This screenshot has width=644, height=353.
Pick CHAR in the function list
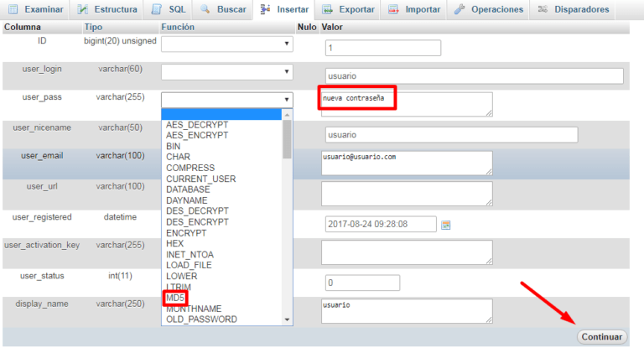pyautogui.click(x=178, y=157)
